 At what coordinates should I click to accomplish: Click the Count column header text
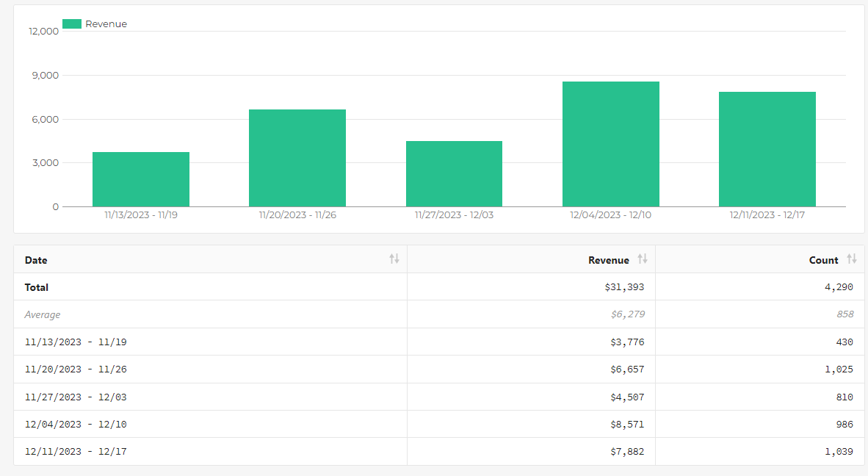pyautogui.click(x=824, y=260)
